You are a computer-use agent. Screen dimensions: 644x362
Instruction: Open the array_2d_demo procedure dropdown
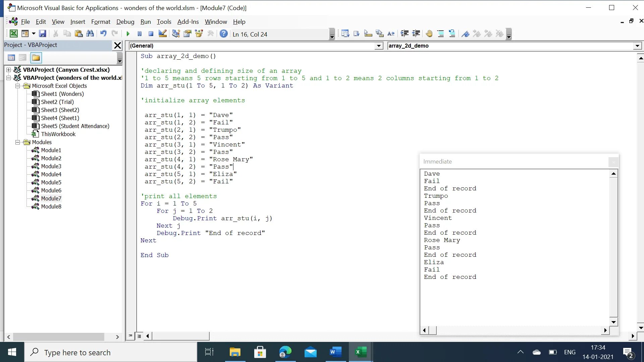[637, 46]
